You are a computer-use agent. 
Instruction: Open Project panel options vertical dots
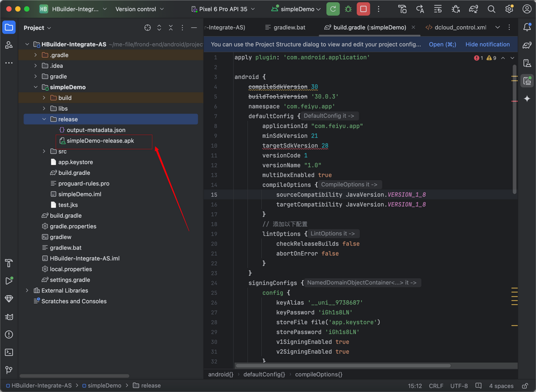[x=182, y=28]
